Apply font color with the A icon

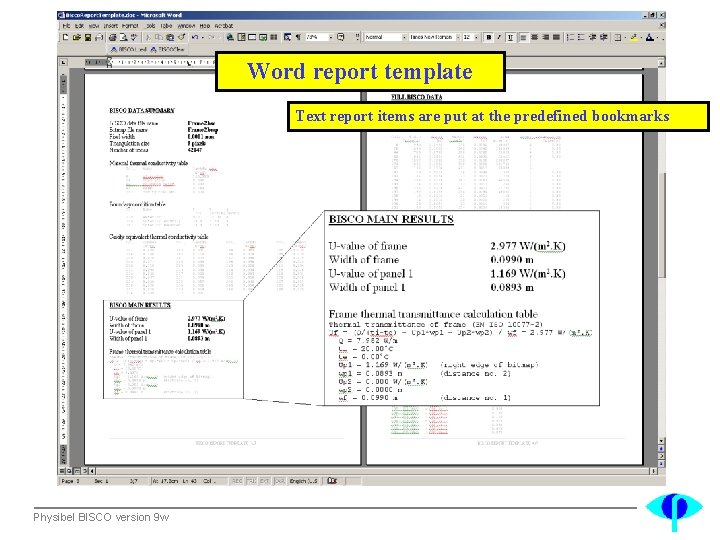(x=650, y=37)
